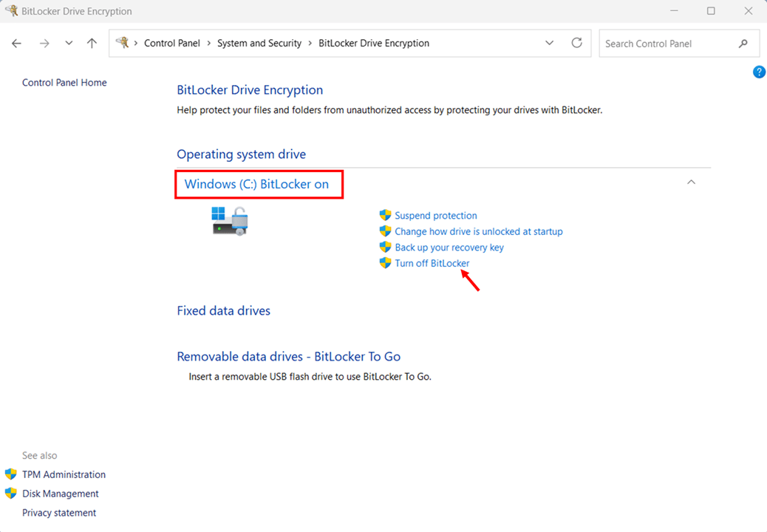Viewport: 767px width, 532px height.
Task: Click the Forward navigation arrow
Action: pyautogui.click(x=44, y=44)
